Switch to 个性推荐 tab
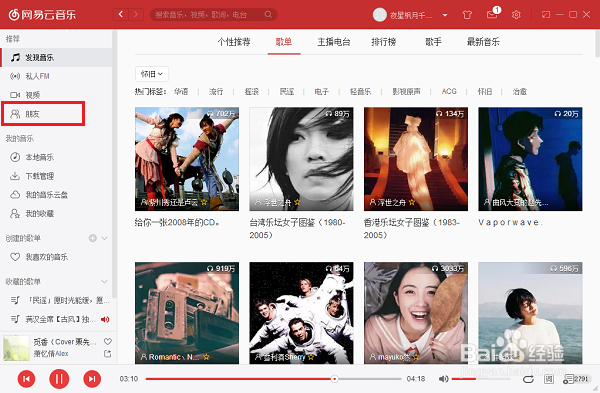The width and height of the screenshot is (600, 393). click(234, 42)
